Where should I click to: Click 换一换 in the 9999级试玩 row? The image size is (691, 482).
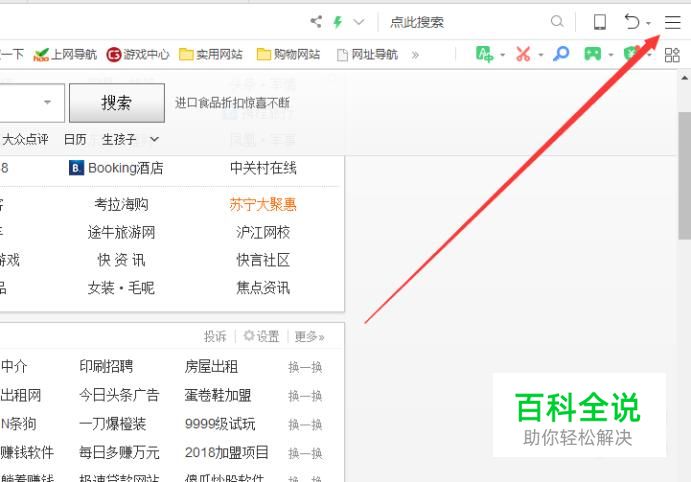pos(305,424)
